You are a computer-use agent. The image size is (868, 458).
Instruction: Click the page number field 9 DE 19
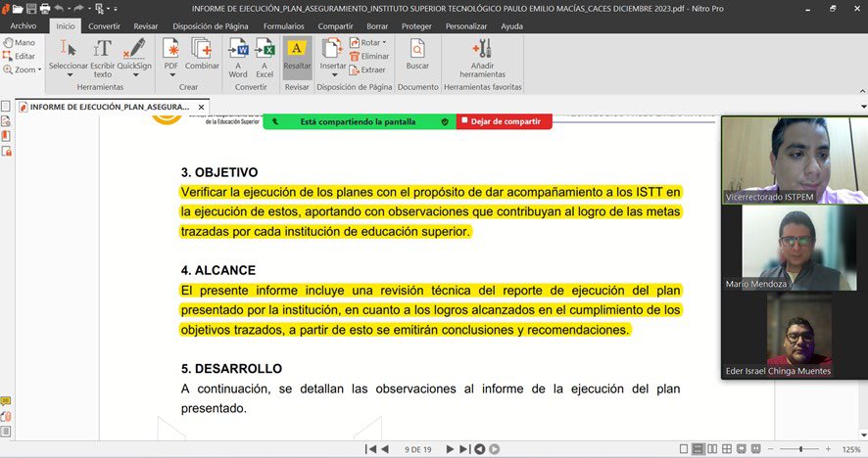(417, 450)
